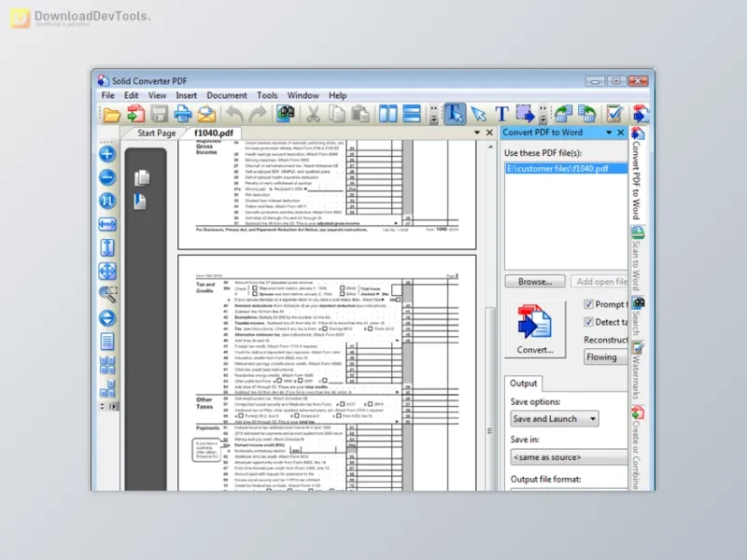Switch to the Start Page tab
The image size is (747, 560).
click(156, 133)
